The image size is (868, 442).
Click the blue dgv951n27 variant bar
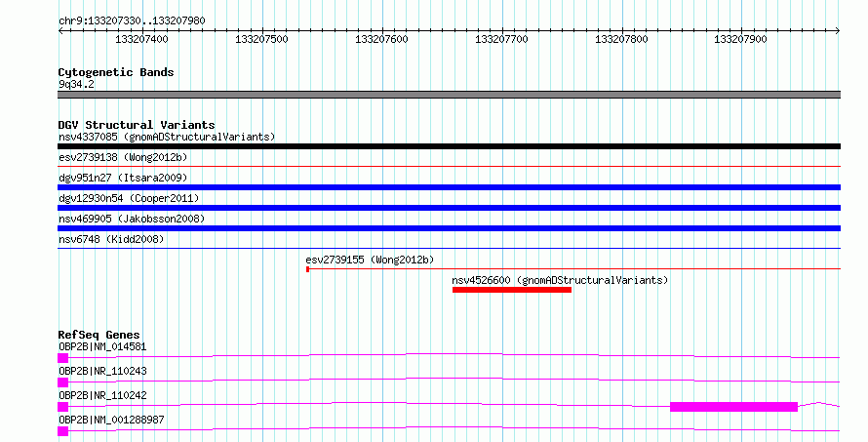tap(449, 187)
